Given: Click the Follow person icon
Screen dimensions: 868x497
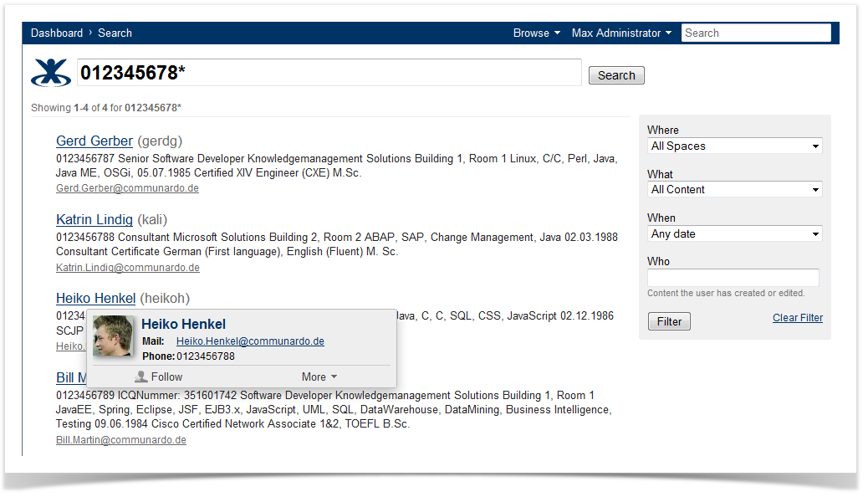Looking at the screenshot, I should point(141,377).
